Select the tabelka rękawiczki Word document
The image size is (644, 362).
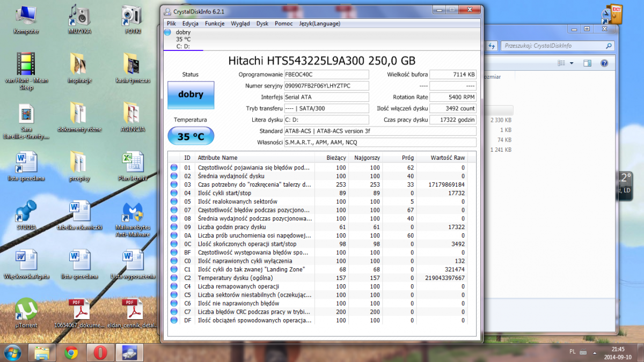[79, 215]
